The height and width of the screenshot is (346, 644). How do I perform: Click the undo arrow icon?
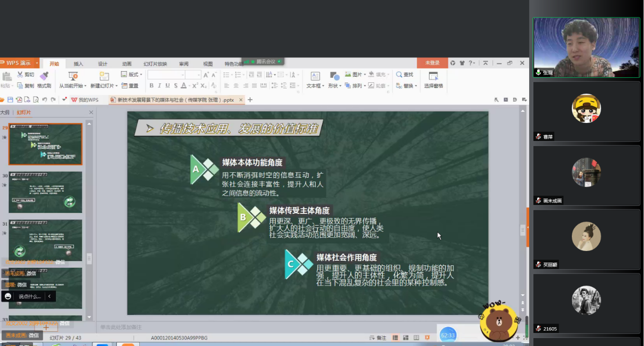45,100
